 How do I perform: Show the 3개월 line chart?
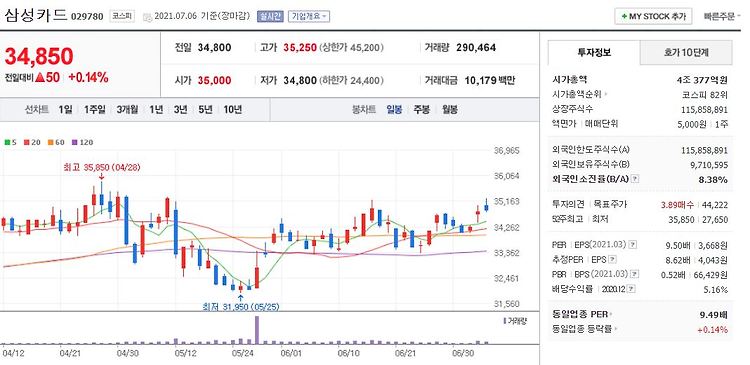[127, 110]
